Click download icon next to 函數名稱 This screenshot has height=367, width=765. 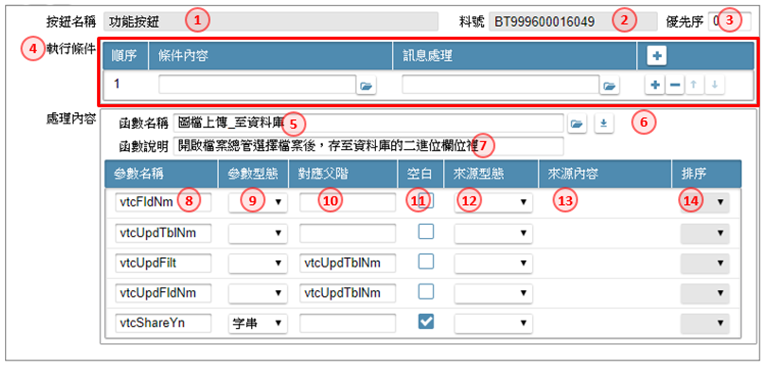604,124
